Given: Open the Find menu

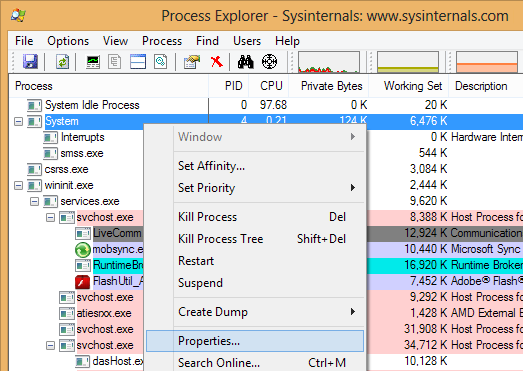Looking at the screenshot, I should coord(207,41).
